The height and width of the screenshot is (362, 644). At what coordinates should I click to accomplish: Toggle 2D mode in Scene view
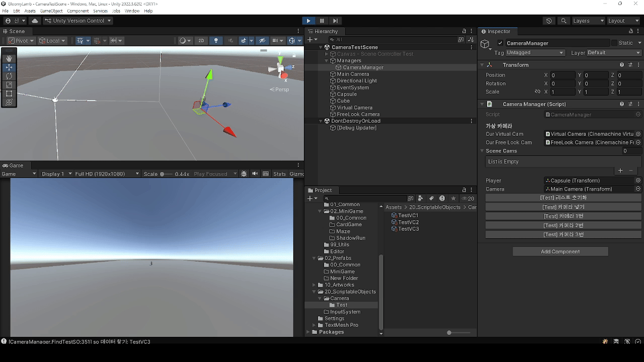(201, 41)
